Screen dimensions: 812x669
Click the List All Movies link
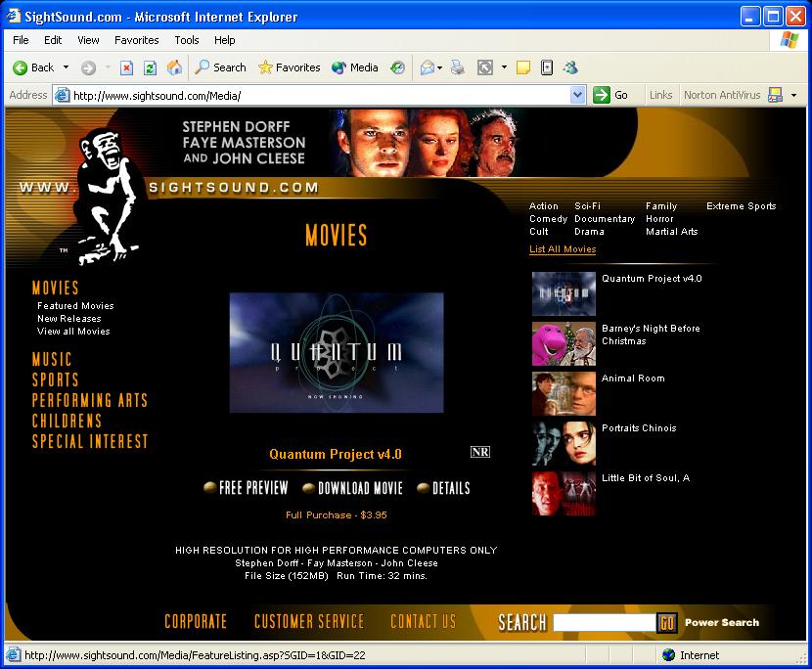point(563,249)
